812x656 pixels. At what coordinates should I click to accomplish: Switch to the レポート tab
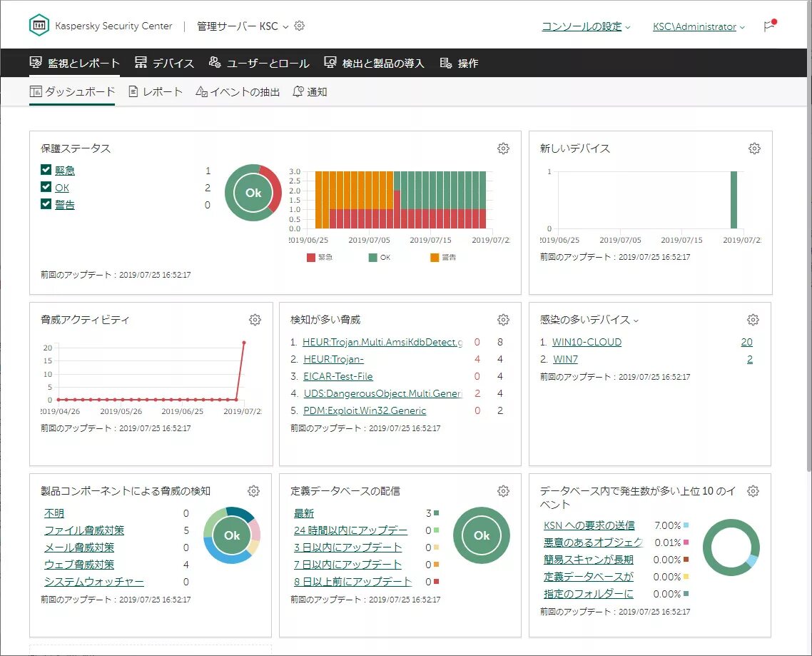tap(156, 91)
